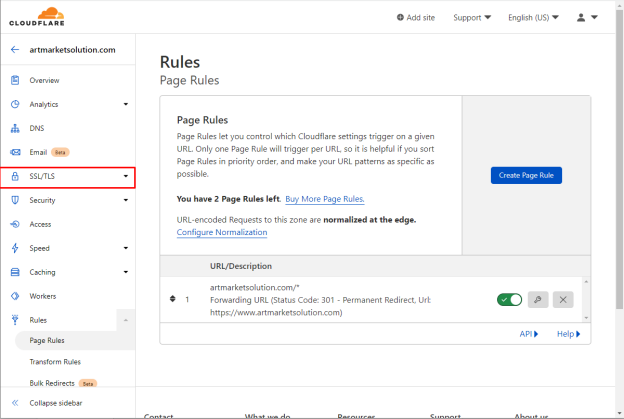Image resolution: width=624 pixels, height=419 pixels.
Task: Click the Caching storage icon
Action: tap(15, 272)
